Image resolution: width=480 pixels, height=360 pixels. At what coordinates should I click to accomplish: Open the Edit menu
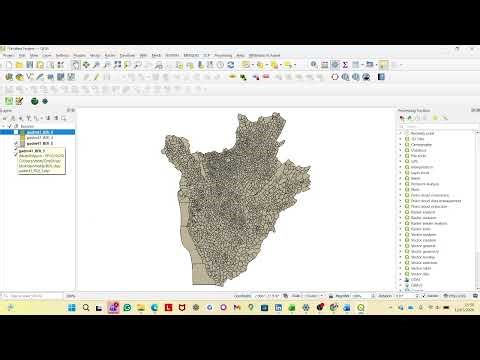(x=22, y=55)
